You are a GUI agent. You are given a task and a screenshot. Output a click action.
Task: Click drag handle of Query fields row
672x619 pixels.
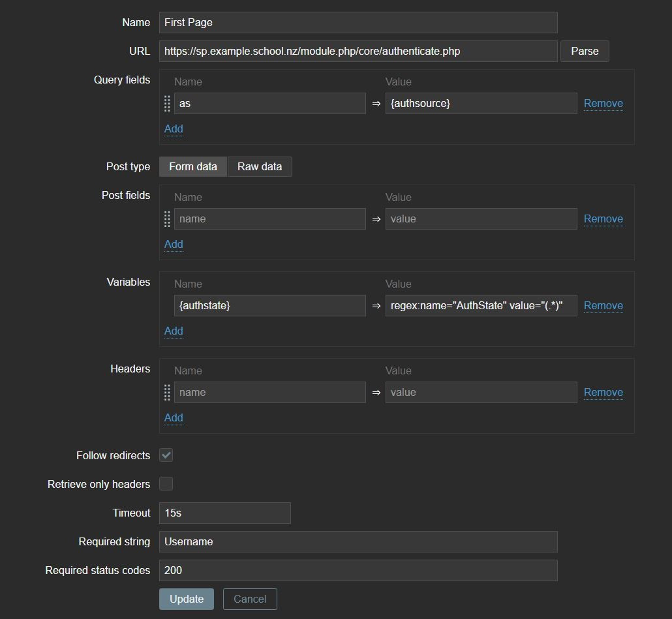tap(167, 104)
